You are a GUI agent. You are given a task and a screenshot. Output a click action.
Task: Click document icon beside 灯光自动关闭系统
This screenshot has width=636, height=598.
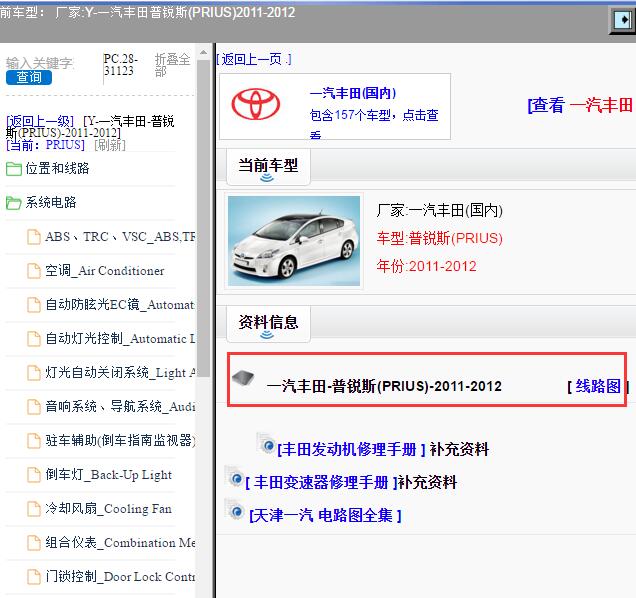point(34,373)
